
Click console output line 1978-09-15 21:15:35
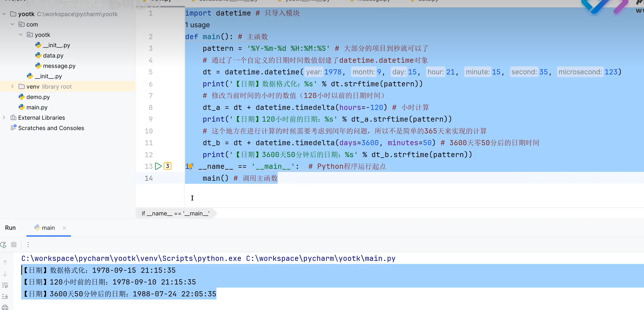(x=99, y=270)
